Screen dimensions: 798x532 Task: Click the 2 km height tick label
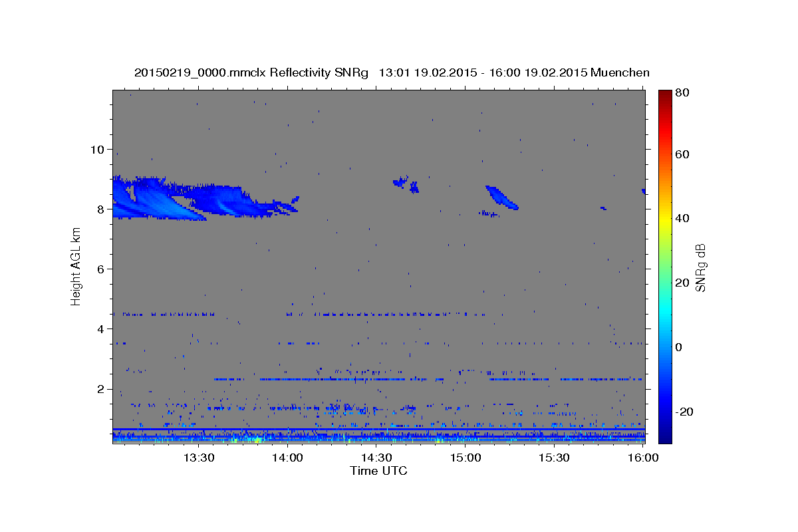pyautogui.click(x=102, y=389)
